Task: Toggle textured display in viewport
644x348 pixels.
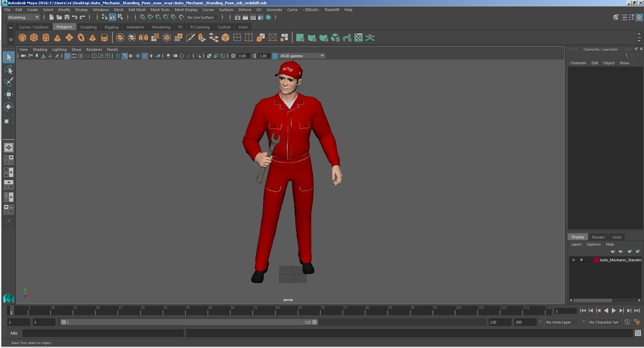Action: (145, 56)
